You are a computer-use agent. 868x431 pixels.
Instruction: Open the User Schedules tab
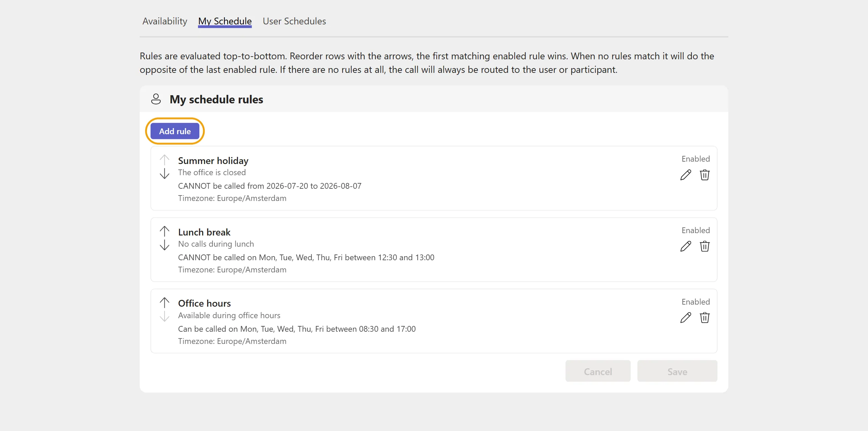[294, 21]
